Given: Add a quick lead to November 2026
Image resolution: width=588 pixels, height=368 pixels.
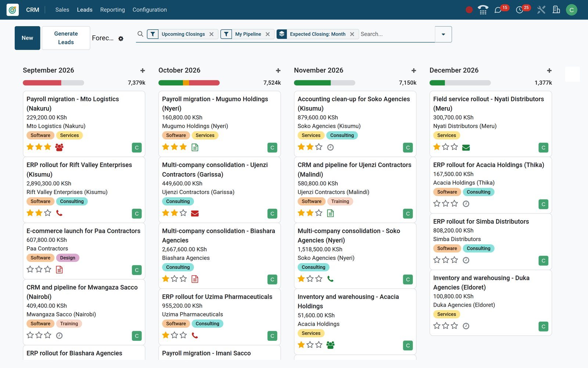Looking at the screenshot, I should coord(414,70).
